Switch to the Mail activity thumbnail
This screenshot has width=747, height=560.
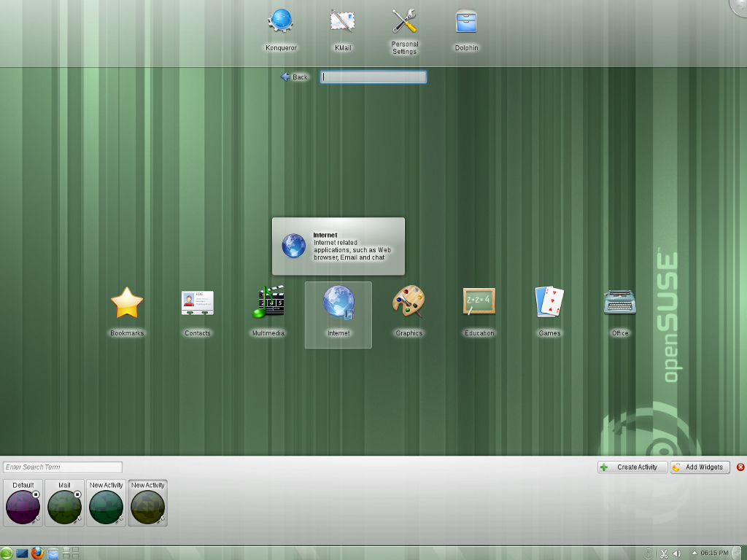64,506
